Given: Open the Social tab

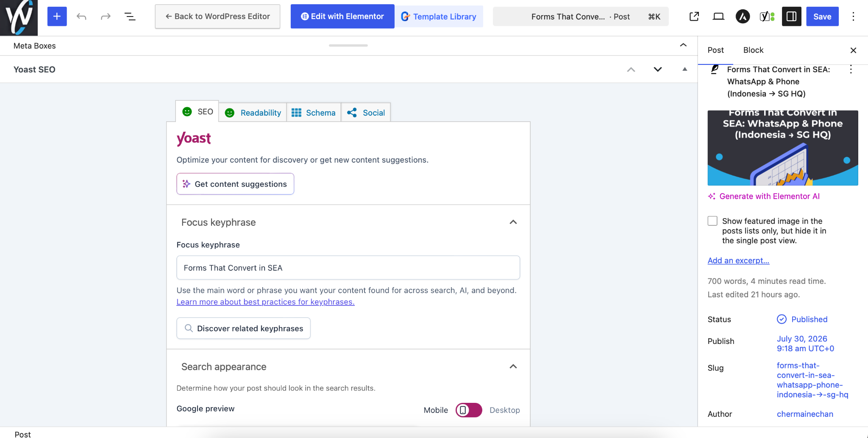Looking at the screenshot, I should coord(366,113).
